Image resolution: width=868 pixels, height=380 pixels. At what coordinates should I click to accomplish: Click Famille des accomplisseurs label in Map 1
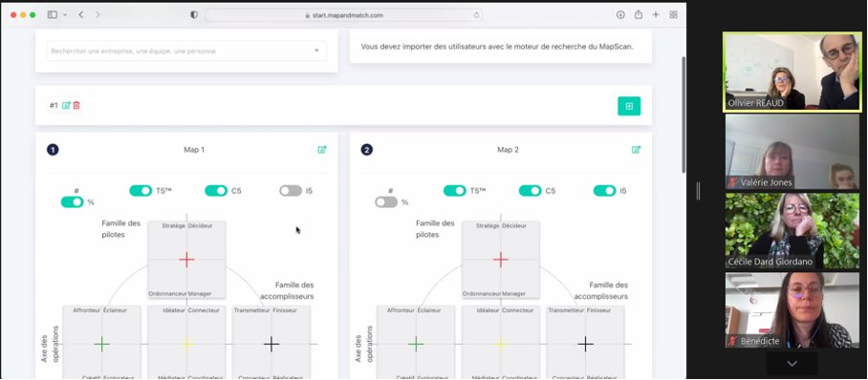[x=287, y=290]
